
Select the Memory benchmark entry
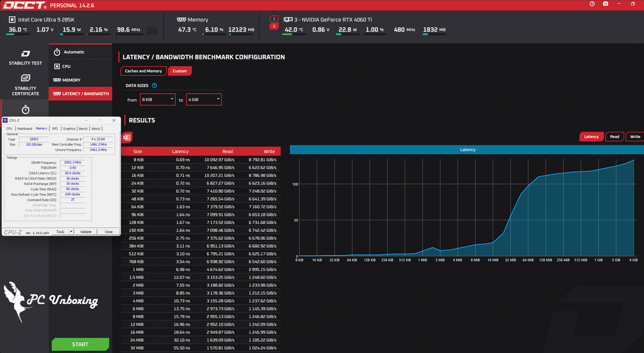[80, 80]
